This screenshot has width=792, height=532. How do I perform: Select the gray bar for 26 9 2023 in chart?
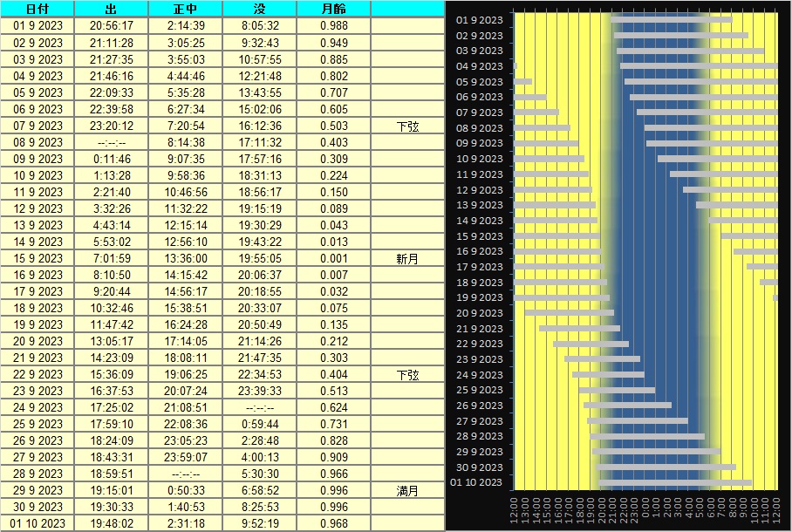click(x=627, y=405)
